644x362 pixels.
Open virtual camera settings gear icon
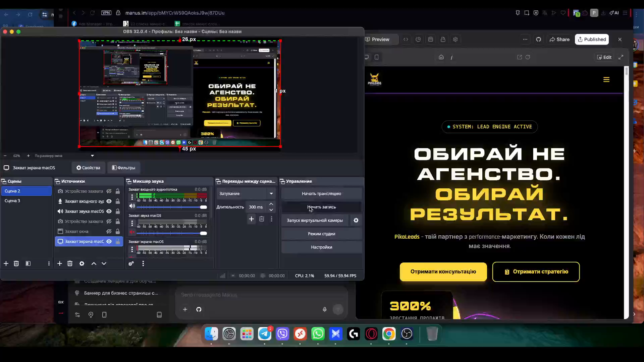pyautogui.click(x=356, y=220)
